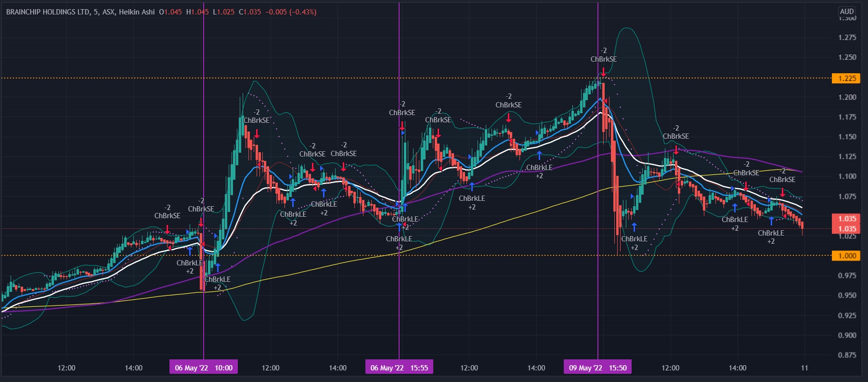868x382 pixels.
Task: Click the 06 May '22 15:55 time marker
Action: (399, 368)
